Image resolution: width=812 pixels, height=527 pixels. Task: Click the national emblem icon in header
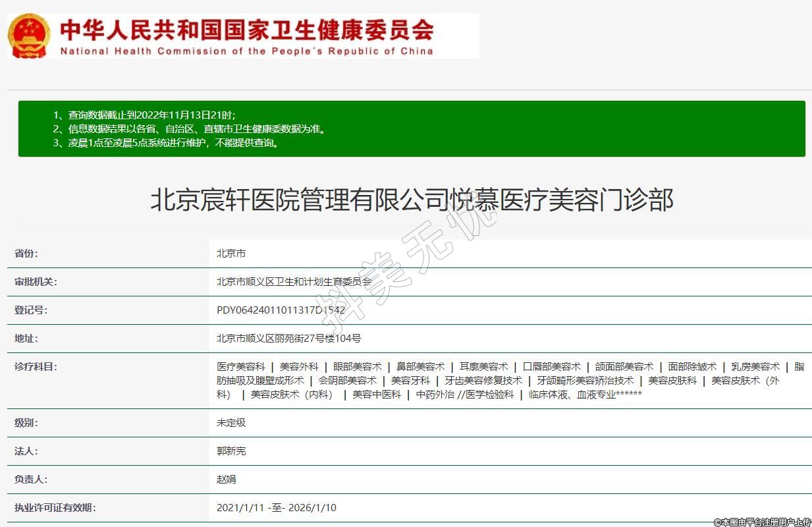[28, 36]
